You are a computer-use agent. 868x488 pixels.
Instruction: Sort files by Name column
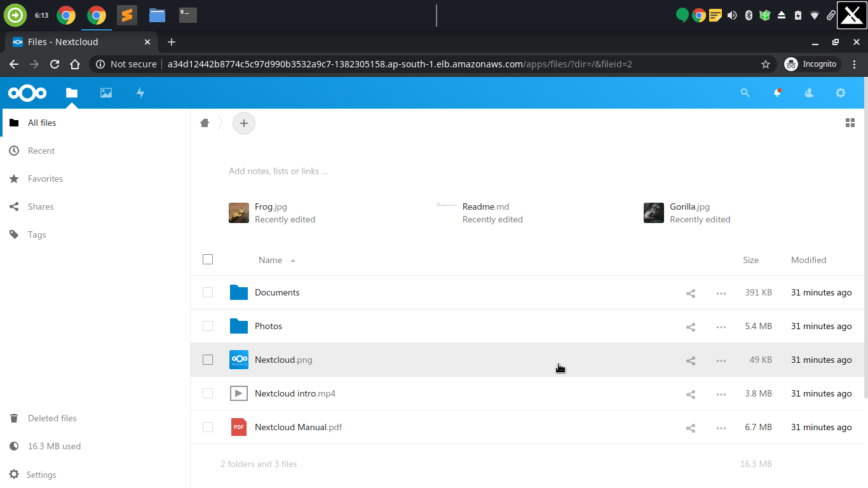click(270, 260)
